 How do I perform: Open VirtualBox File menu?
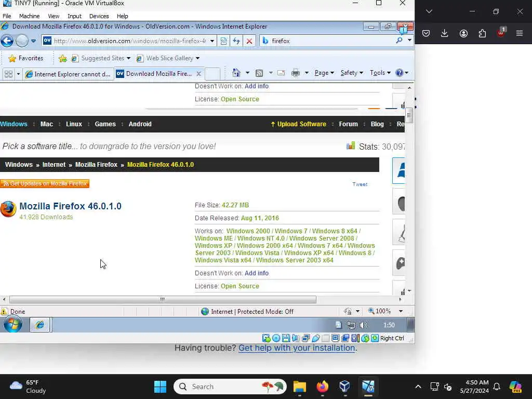pos(7,16)
